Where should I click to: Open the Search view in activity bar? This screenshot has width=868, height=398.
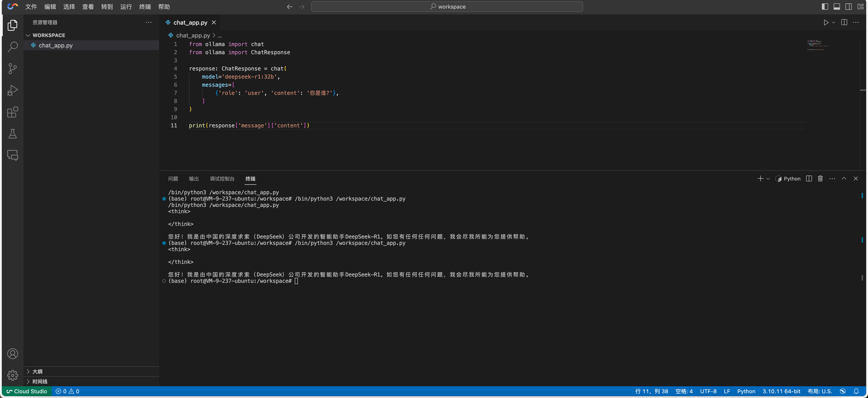pos(12,47)
